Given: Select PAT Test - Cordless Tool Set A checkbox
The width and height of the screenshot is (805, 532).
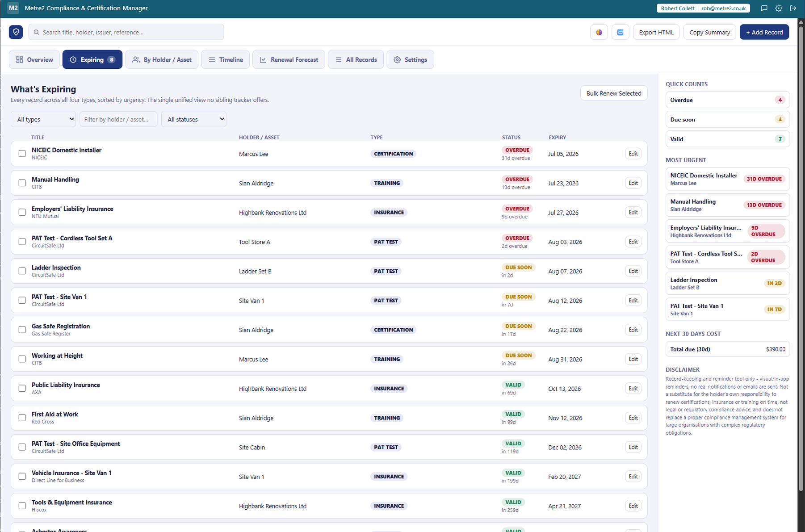Looking at the screenshot, I should pos(22,242).
